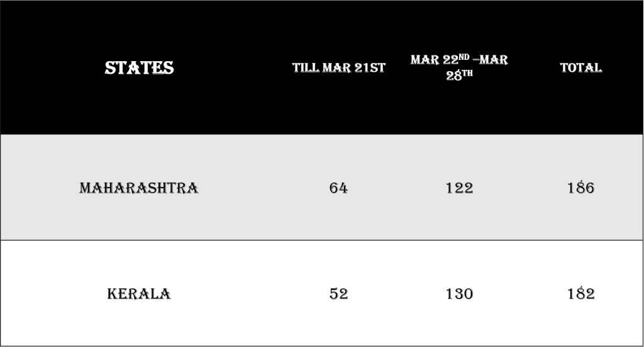Viewport: 644px width, 347px height.
Task: Select the TILL MAR 21ST header cell
Action: tap(338, 68)
